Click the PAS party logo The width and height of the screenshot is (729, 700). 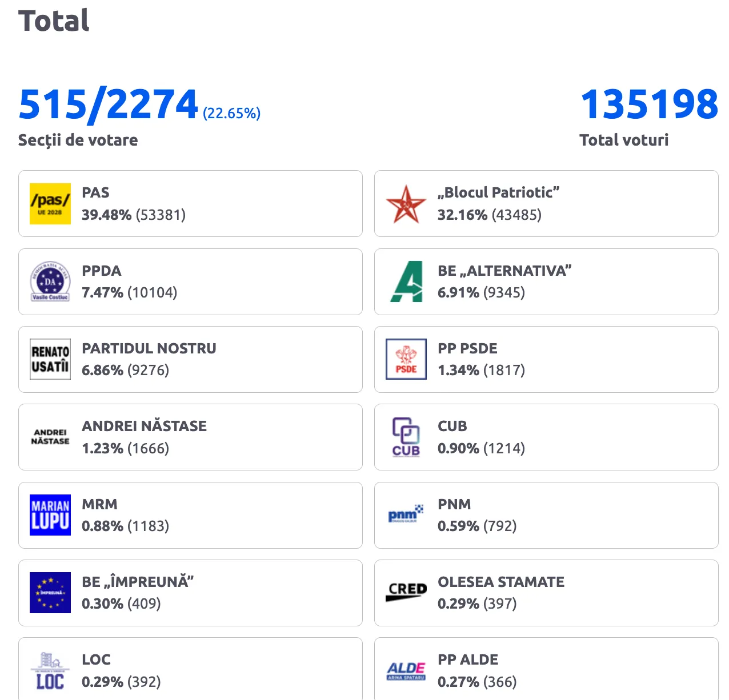[x=50, y=204]
